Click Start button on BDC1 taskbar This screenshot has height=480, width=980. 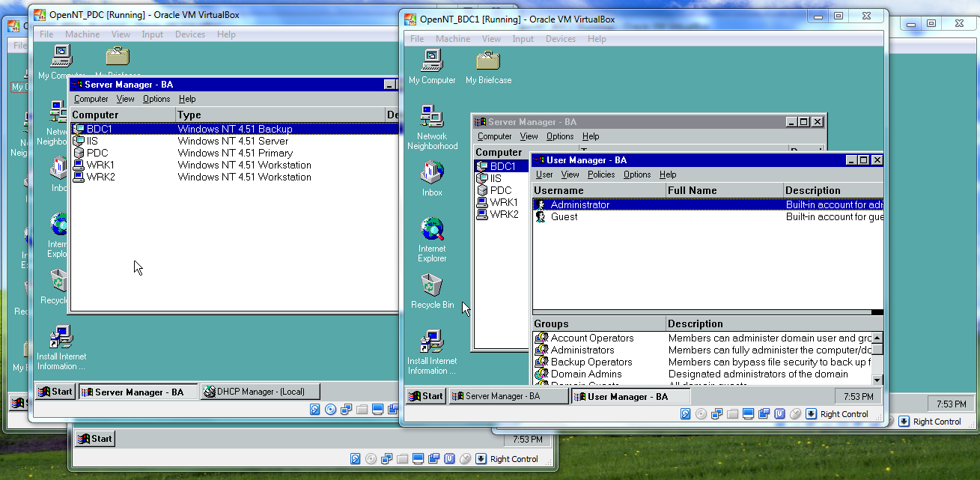coord(426,396)
